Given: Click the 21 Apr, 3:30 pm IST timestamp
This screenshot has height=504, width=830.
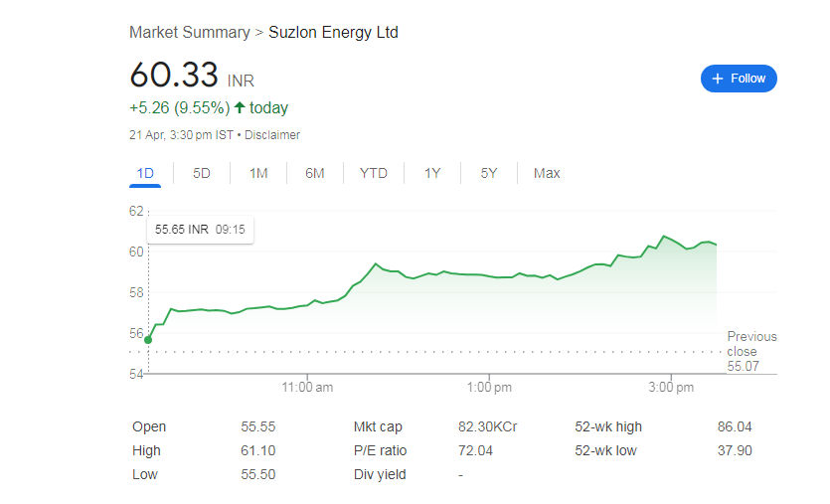Looking at the screenshot, I should point(181,135).
